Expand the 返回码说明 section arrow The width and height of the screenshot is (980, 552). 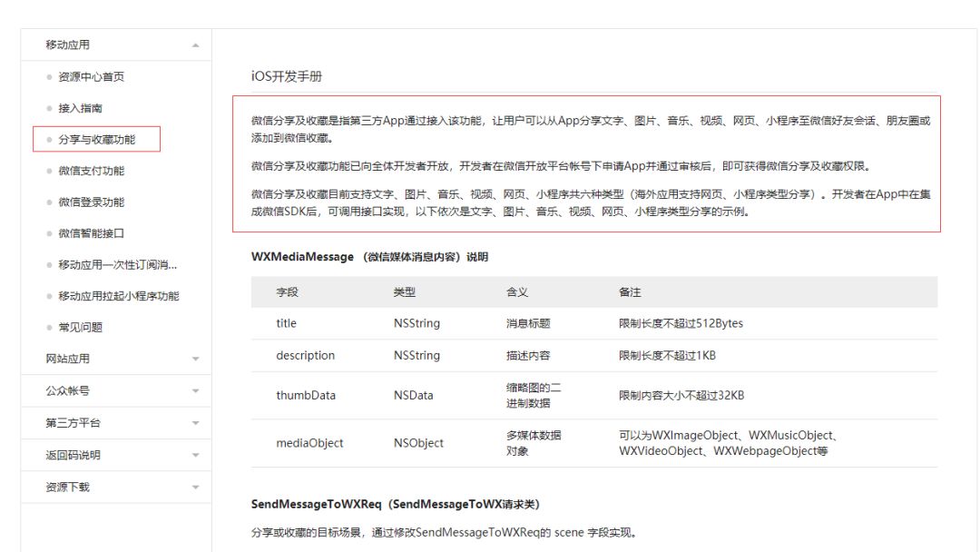click(x=196, y=455)
